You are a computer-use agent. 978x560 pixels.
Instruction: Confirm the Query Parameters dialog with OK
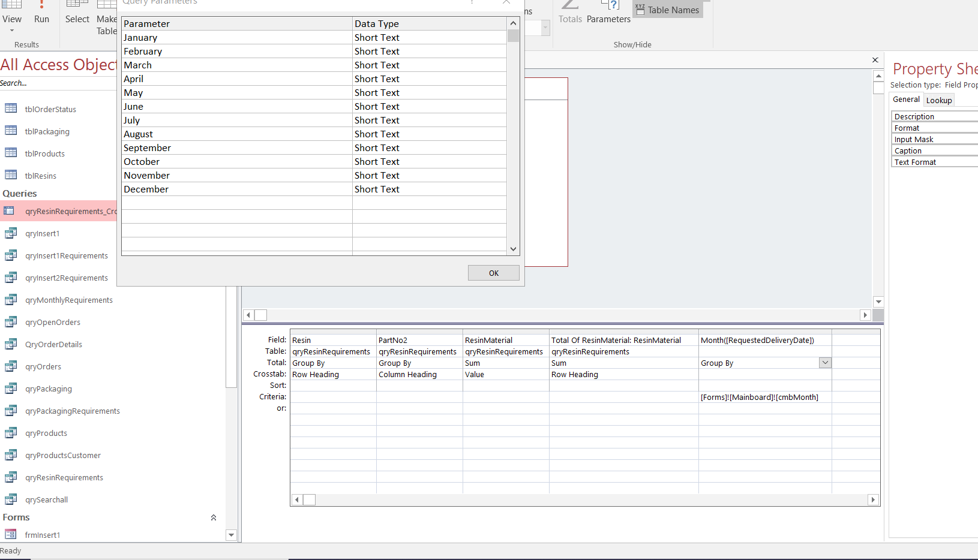coord(494,273)
